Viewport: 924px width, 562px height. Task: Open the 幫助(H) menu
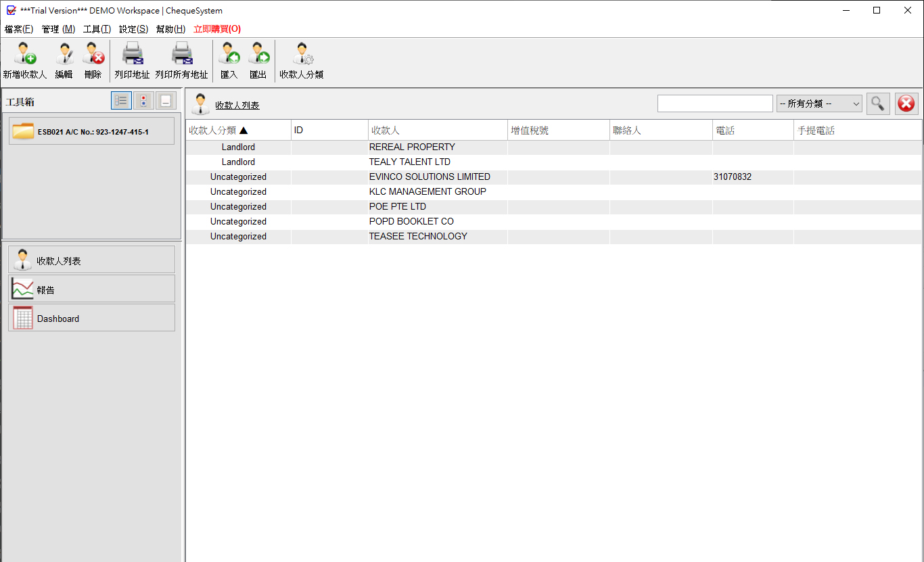click(x=170, y=29)
